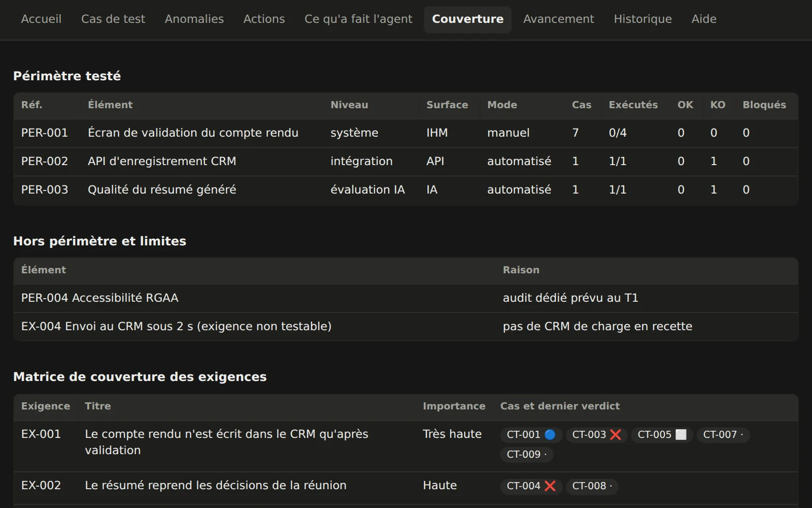The image size is (812, 508).
Task: Click the PER-002 reference cell
Action: (45, 162)
